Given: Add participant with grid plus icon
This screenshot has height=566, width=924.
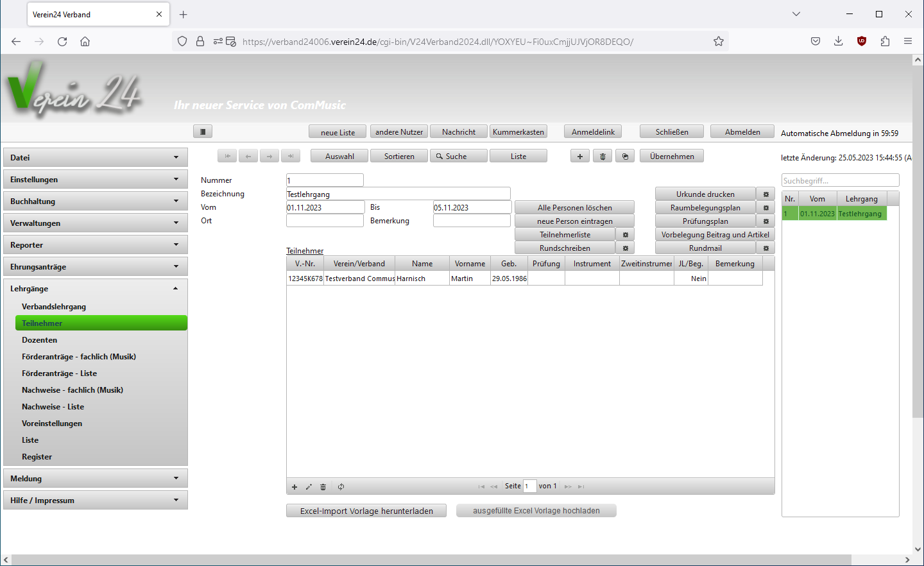Looking at the screenshot, I should [x=295, y=486].
